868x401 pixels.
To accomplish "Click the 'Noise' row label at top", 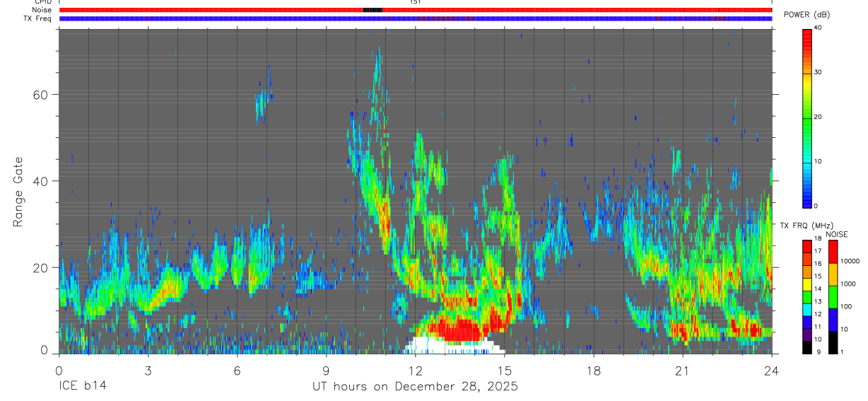I will point(41,10).
